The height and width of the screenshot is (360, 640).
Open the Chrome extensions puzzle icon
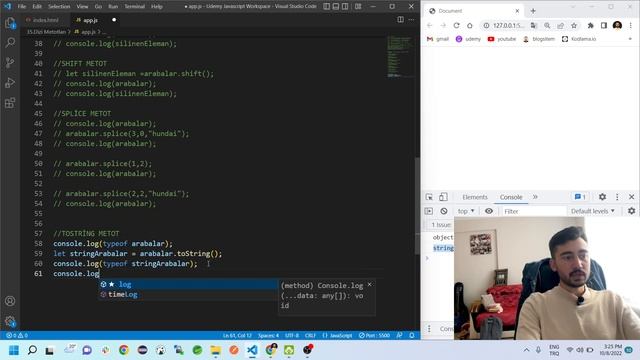[x=590, y=25]
